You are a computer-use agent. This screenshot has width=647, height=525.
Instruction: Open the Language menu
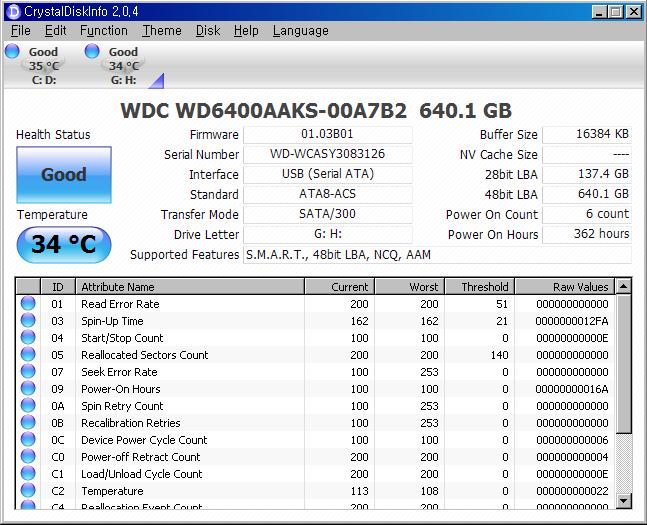[x=300, y=31]
